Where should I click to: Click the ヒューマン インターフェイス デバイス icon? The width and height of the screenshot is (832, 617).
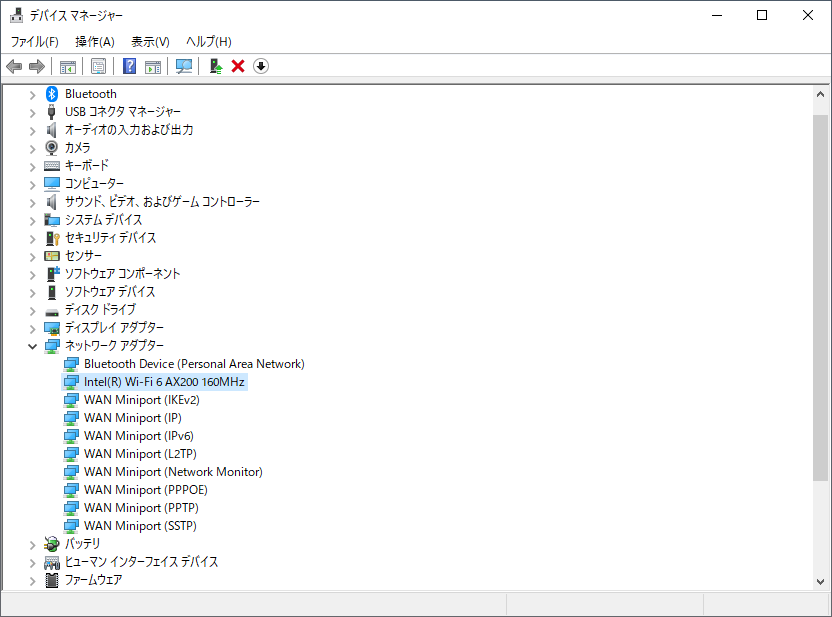click(x=52, y=562)
